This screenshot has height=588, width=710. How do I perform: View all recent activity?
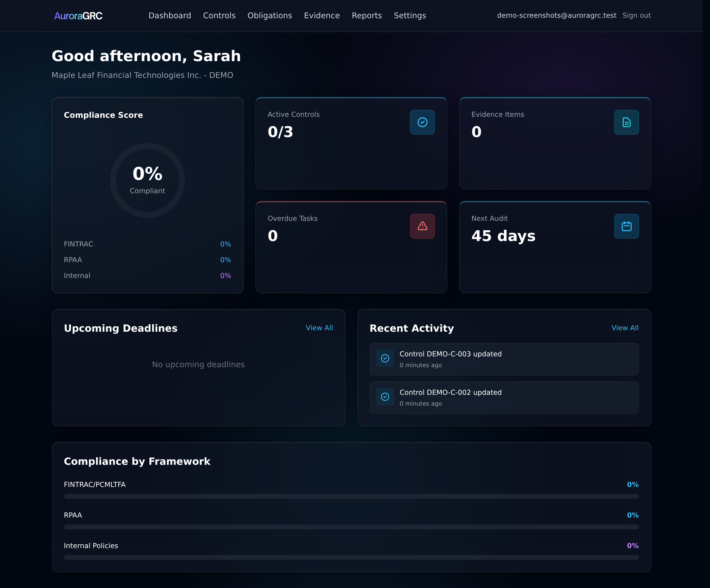625,328
